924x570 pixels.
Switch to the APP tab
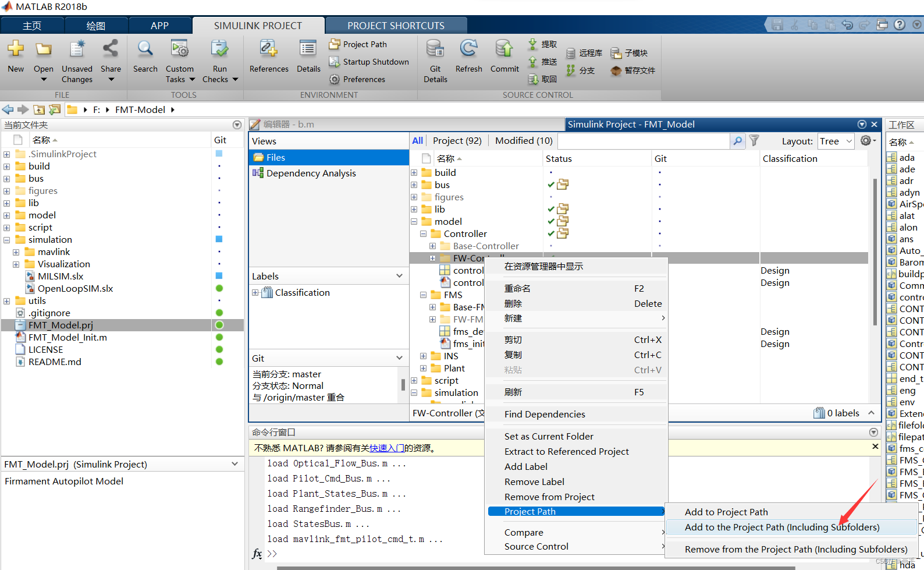point(159,26)
